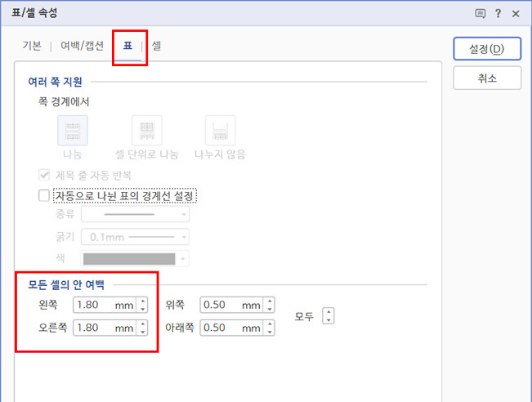The width and height of the screenshot is (532, 402).
Task: Select the 나눔 page-split icon
Action: click(73, 131)
